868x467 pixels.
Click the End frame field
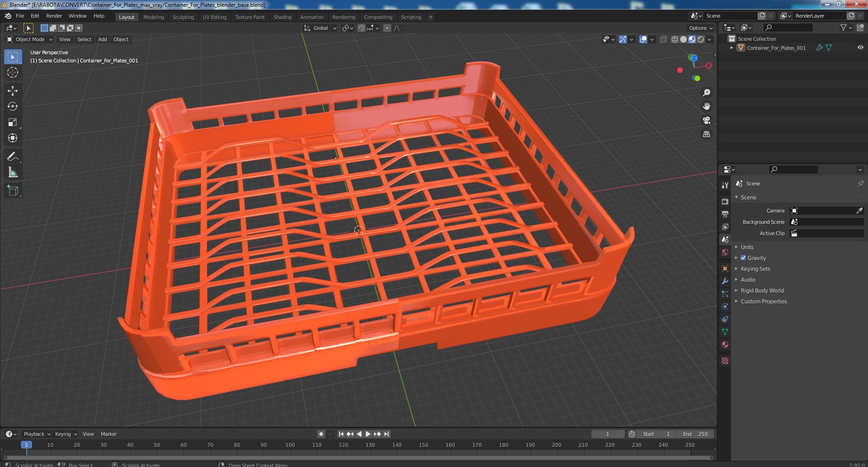695,434
